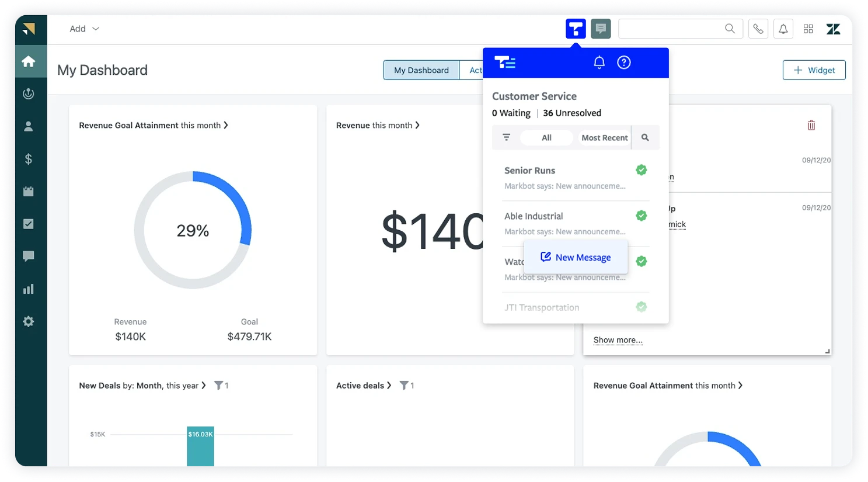Click the $479.71K goal value
The height and width of the screenshot is (482, 868).
249,337
